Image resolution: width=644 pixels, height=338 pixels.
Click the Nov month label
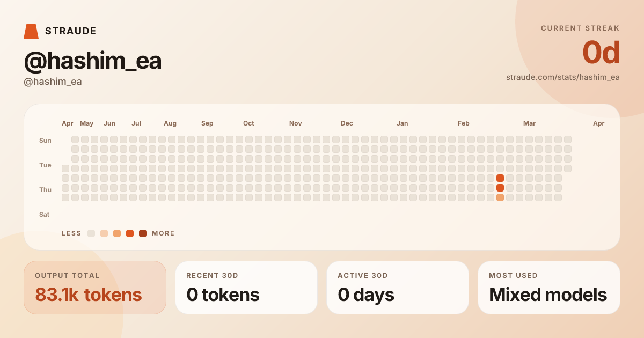tap(296, 123)
